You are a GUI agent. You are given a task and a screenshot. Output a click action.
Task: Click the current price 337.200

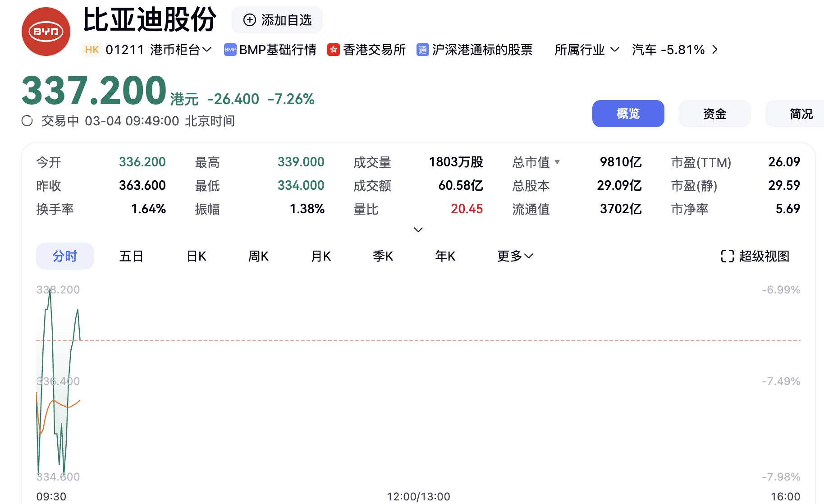click(94, 91)
